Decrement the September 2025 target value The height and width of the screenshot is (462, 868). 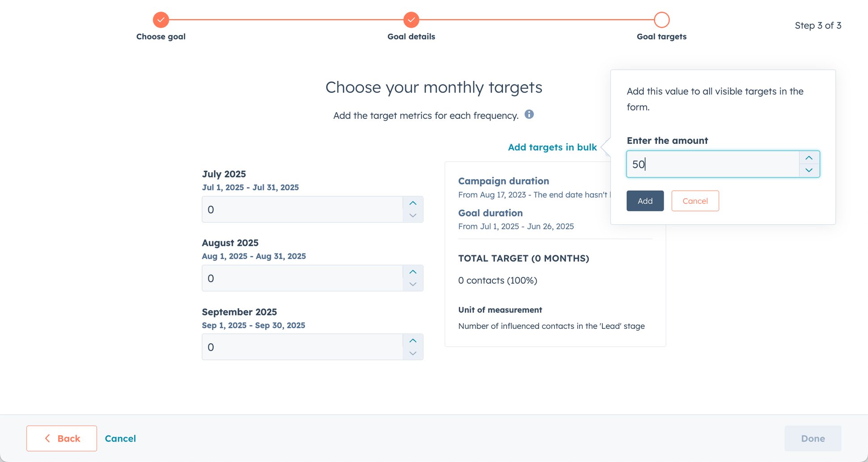413,353
